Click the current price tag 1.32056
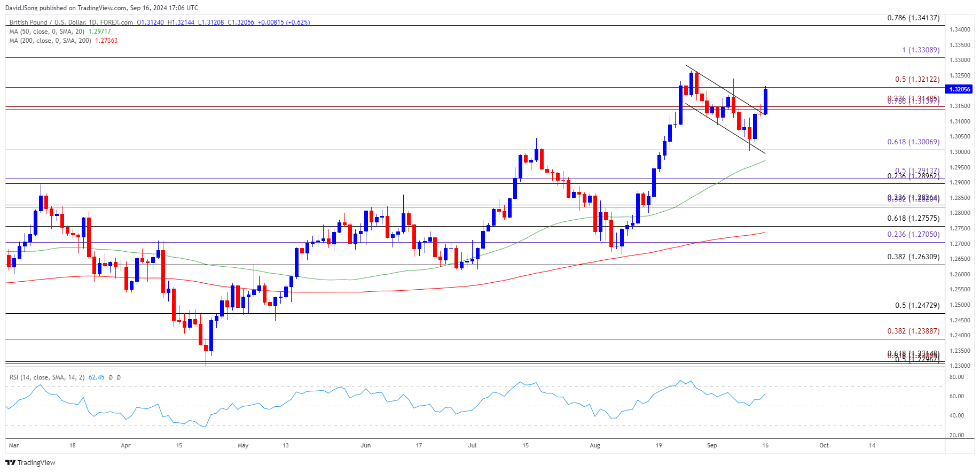 (959, 89)
